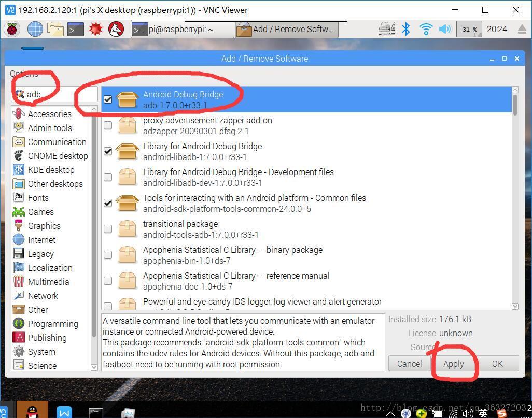Select the GNOME desktop category
The image size is (532, 418).
pyautogui.click(x=51, y=156)
